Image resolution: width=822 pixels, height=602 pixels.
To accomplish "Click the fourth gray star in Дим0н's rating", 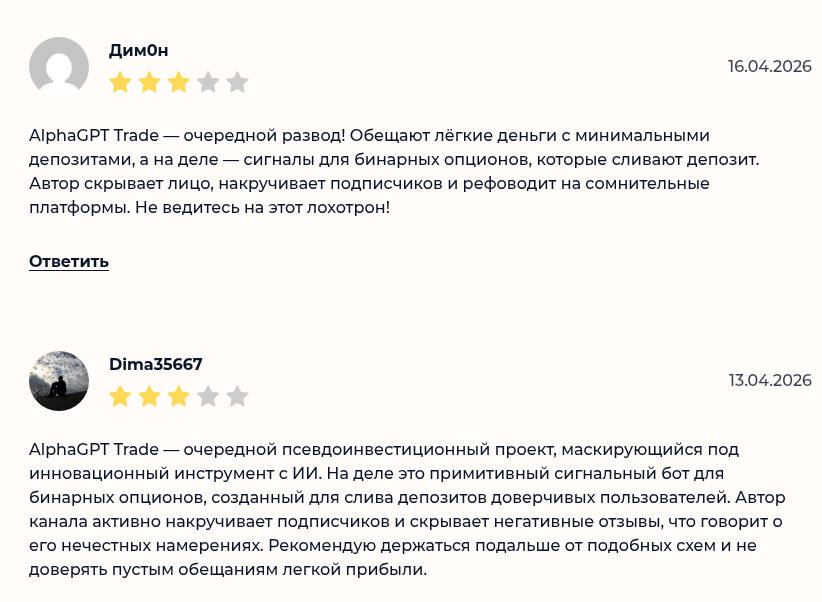I will [x=208, y=82].
